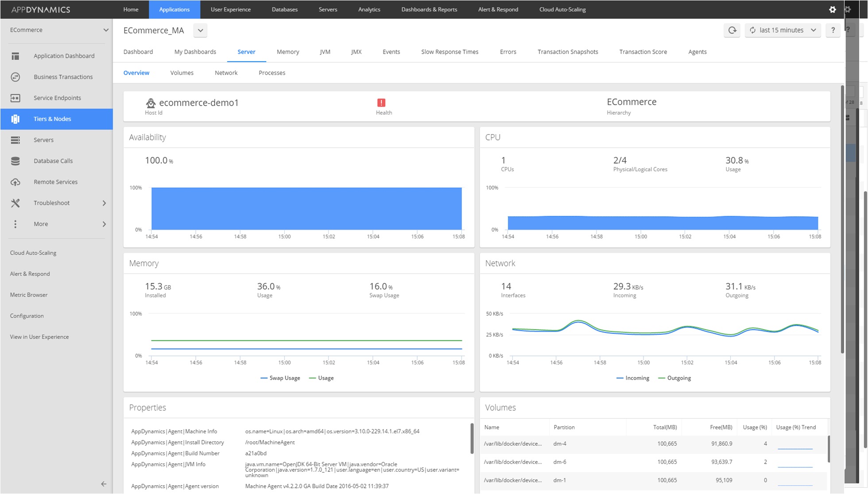Open settings with the gear icon
Viewport: 868px width, 494px height.
(x=833, y=9)
